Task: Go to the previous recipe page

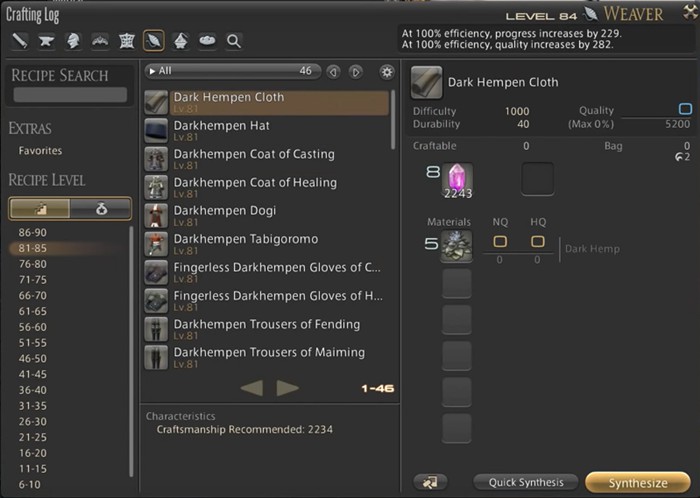Action: 252,388
